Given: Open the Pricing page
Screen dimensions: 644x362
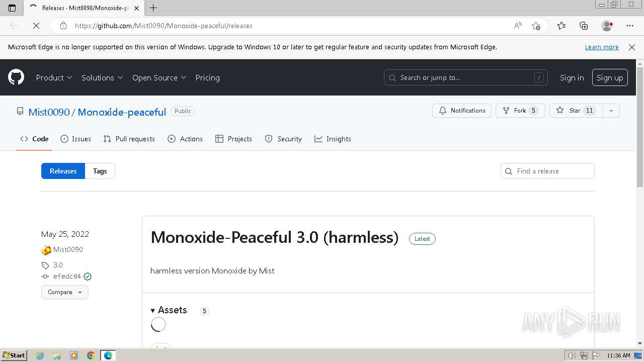Looking at the screenshot, I should point(207,77).
